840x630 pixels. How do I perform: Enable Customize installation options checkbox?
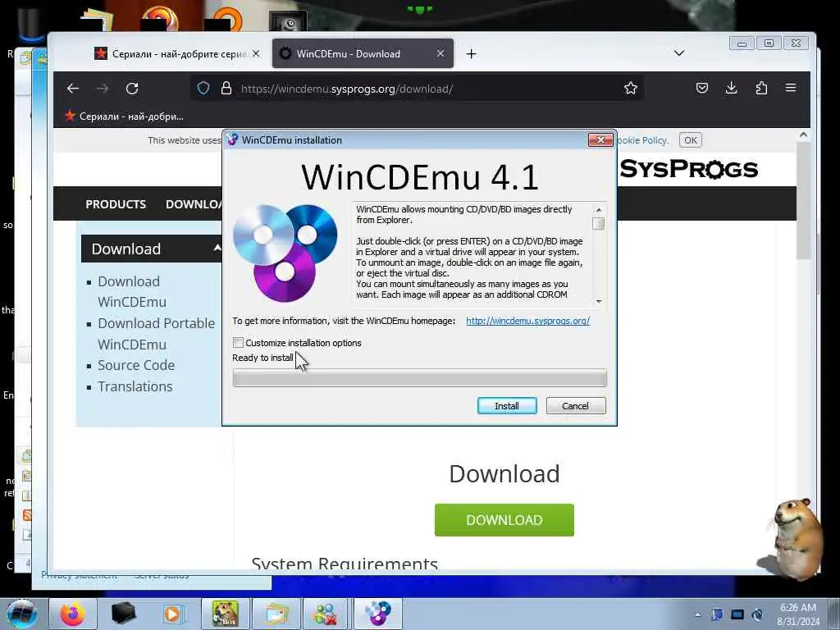tap(239, 342)
